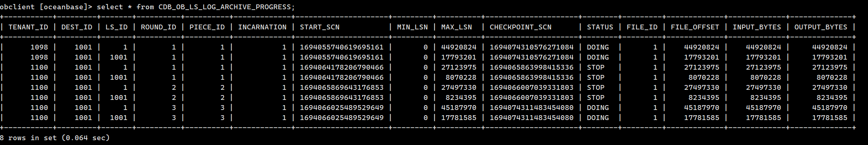The width and height of the screenshot is (868, 145).
Task: Click CHECKPOINT_SCN in the MAX_LSN 17781585 row
Action: [532, 118]
